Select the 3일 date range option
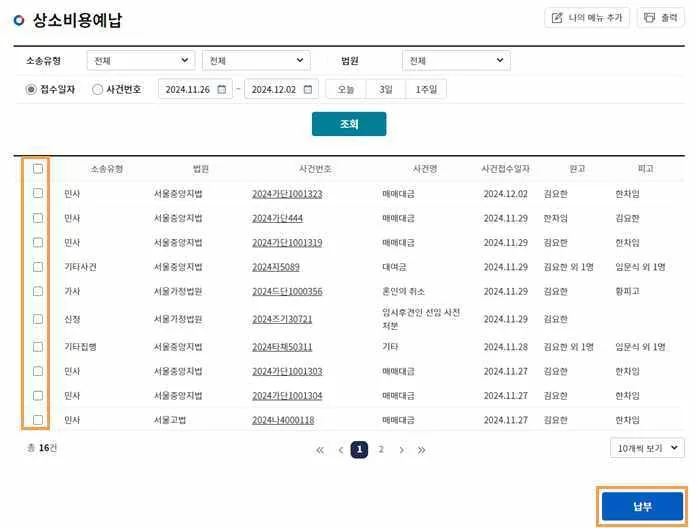 click(x=386, y=90)
